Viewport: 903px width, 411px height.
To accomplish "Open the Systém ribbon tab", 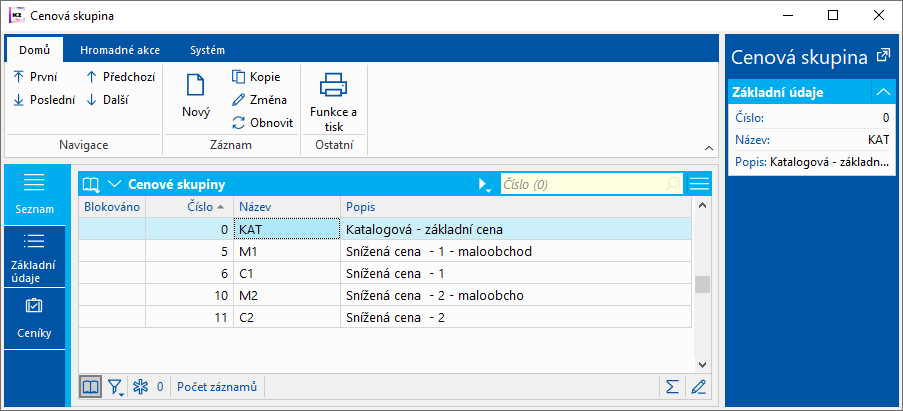I will (x=207, y=50).
